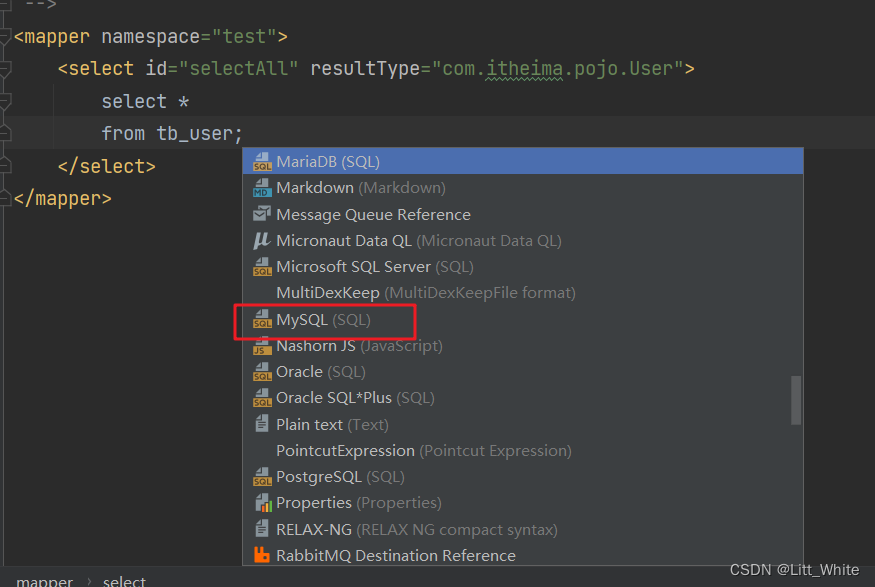Choose RabbitMQ Destination Reference
875x587 pixels.
(x=523, y=555)
